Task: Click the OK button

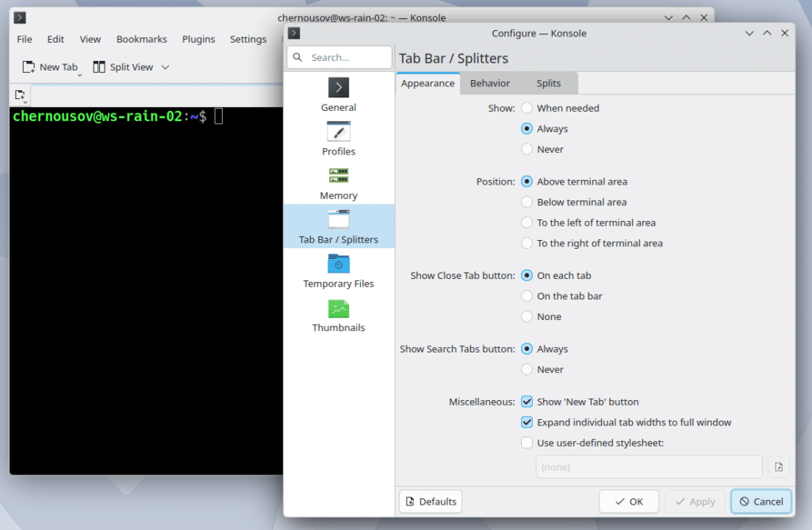Action: tap(629, 501)
